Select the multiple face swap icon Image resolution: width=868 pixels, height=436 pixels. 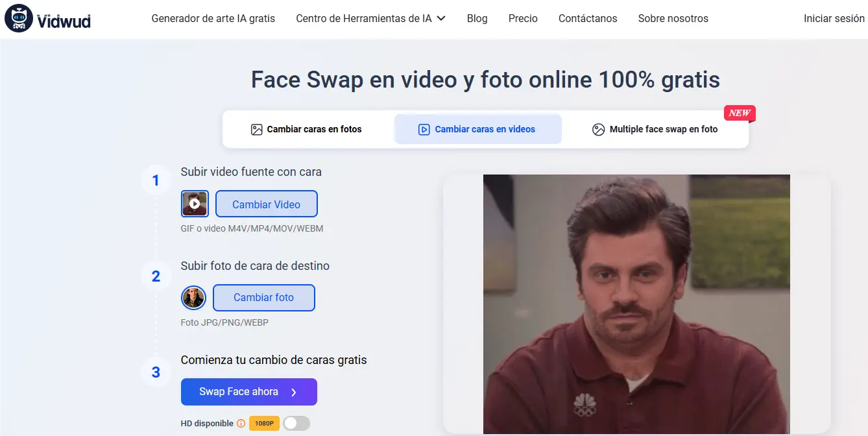(x=597, y=129)
